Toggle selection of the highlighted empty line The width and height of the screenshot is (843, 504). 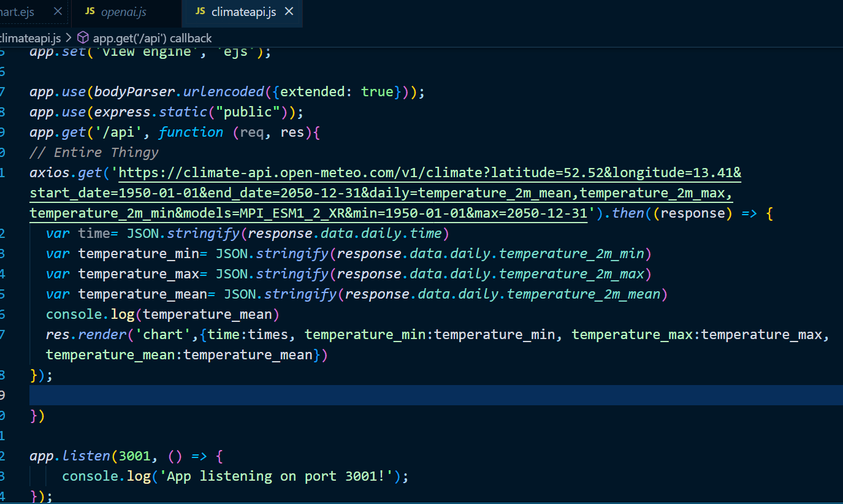[245, 395]
